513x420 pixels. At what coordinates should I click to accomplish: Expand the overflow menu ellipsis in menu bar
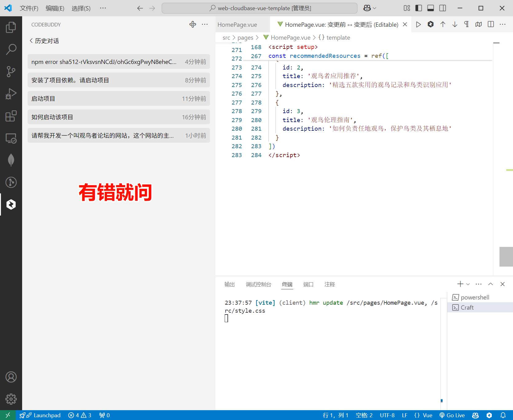click(x=103, y=8)
